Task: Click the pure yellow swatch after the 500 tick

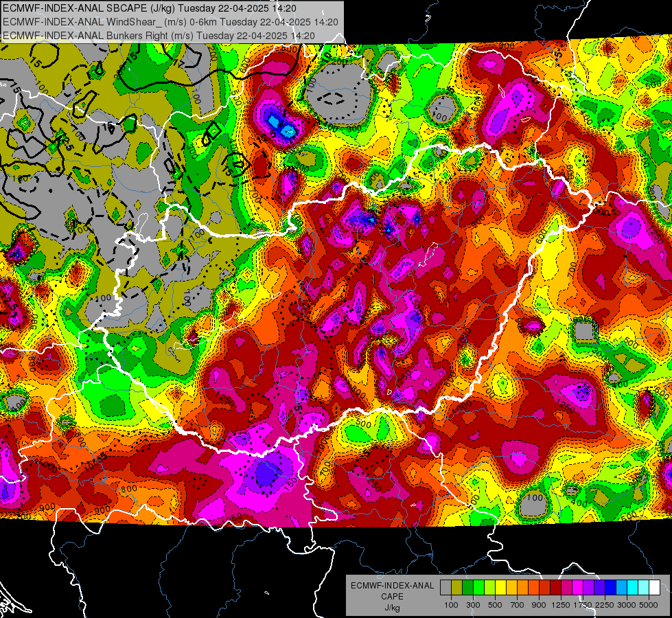Action: 500,587
